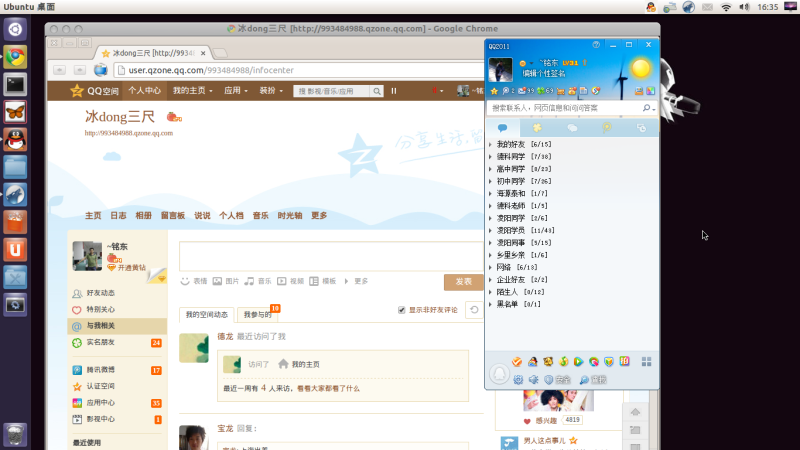
Task: Click Qzone search magnifier button
Action: (x=377, y=91)
